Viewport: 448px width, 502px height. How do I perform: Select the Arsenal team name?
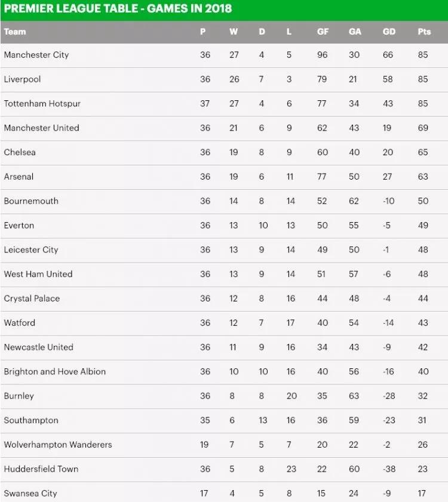tap(19, 177)
